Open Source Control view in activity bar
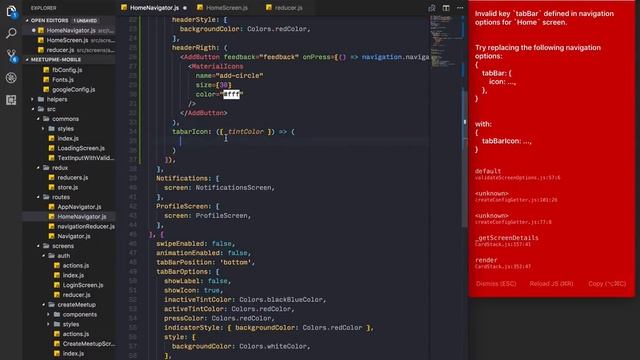 (11, 56)
